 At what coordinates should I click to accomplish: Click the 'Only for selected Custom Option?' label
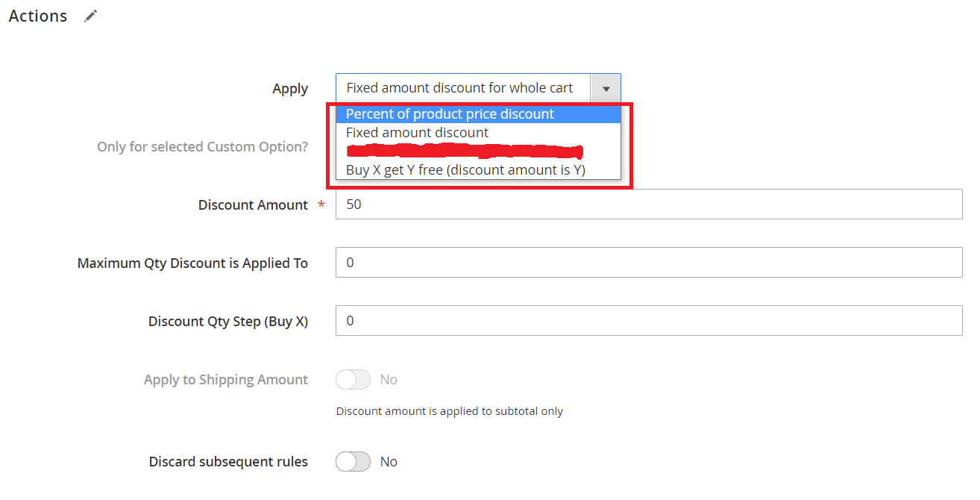(x=203, y=146)
